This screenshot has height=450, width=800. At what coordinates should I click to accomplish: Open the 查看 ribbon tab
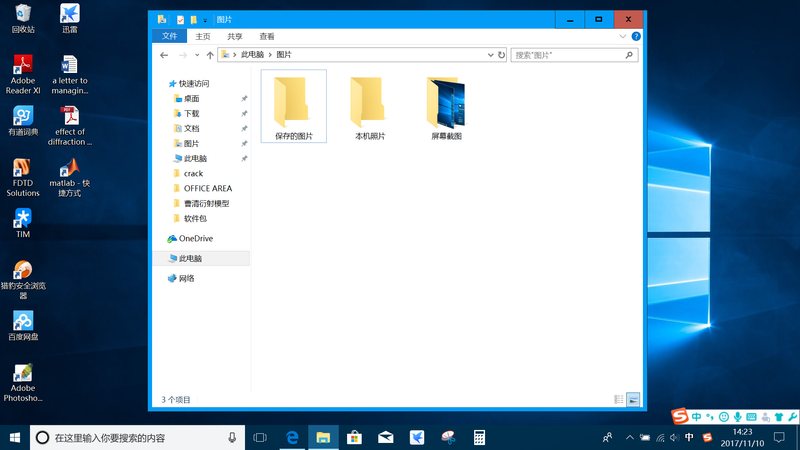tap(267, 36)
